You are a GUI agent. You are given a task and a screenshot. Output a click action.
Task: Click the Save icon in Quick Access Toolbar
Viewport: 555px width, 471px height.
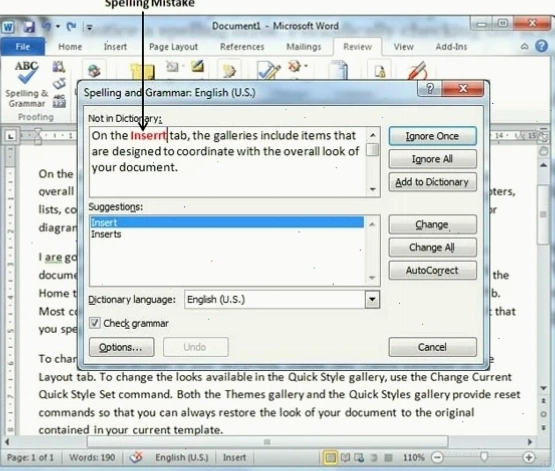coord(29,27)
